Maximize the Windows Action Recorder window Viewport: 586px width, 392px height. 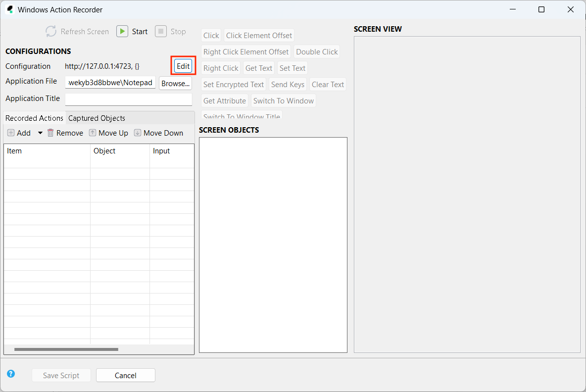click(541, 9)
